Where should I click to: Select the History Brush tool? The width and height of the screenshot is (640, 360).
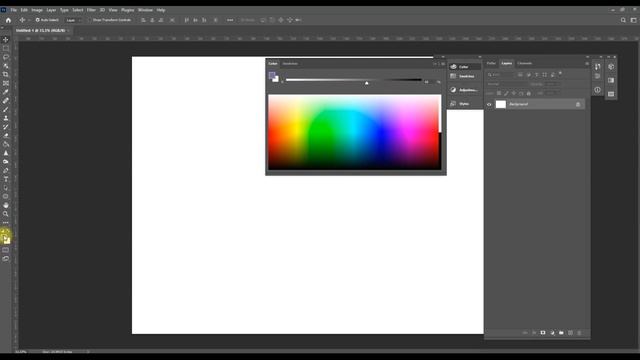6,127
